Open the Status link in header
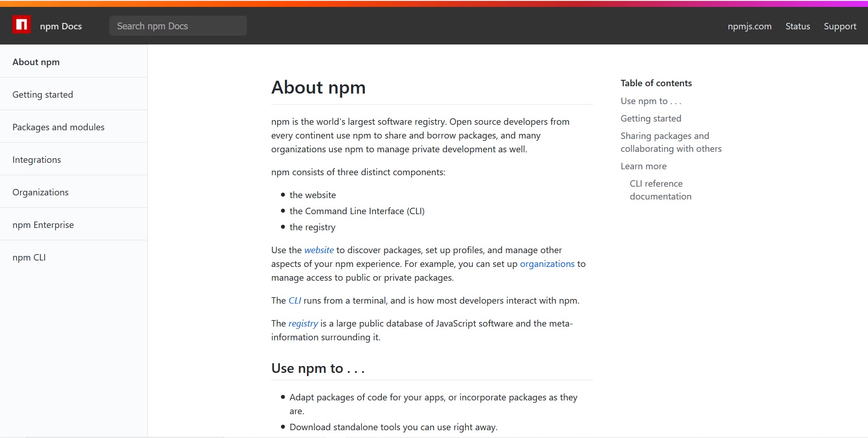The height and width of the screenshot is (438, 868). (x=798, y=26)
